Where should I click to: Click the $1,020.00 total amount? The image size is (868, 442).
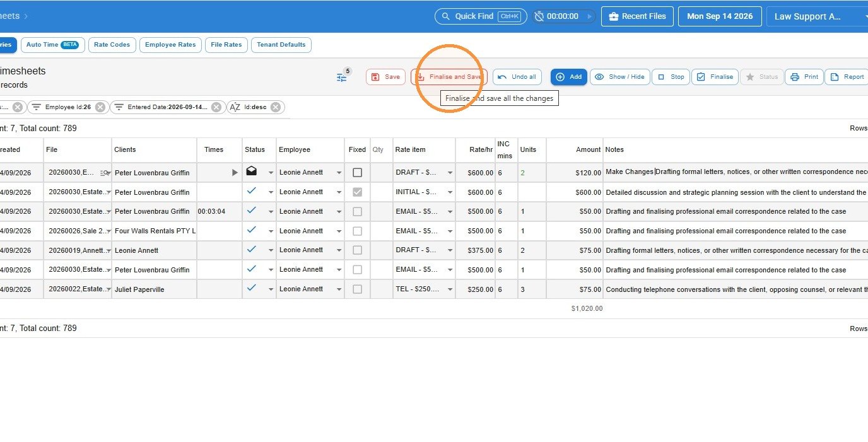click(587, 309)
